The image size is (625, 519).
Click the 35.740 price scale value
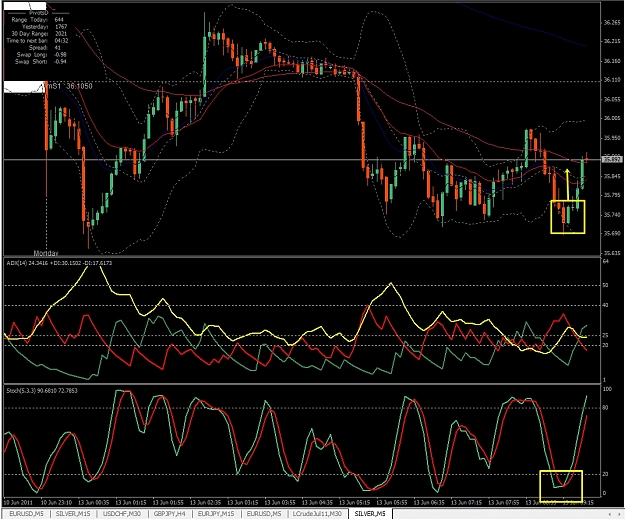(612, 215)
